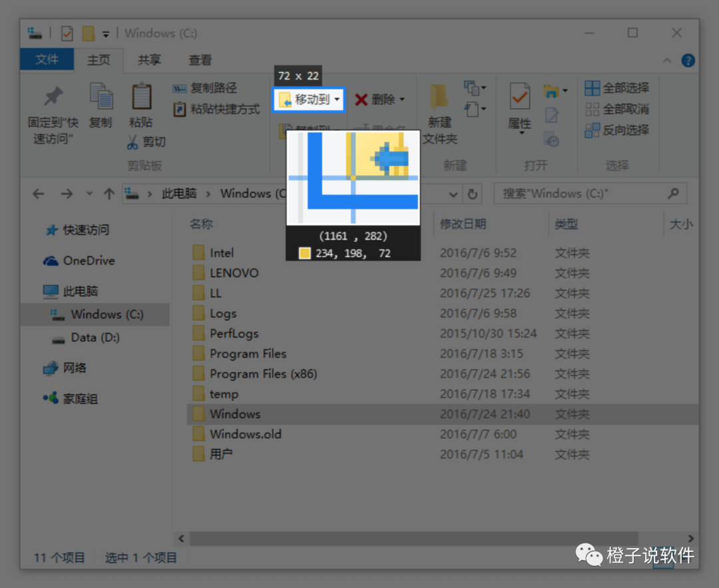Select Homegroup (家庭组) in navigation pane
Image resolution: width=719 pixels, height=588 pixels.
pos(71,398)
